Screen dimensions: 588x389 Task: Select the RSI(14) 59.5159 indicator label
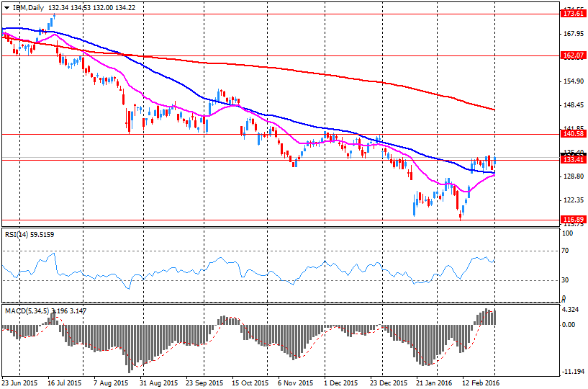(x=30, y=235)
